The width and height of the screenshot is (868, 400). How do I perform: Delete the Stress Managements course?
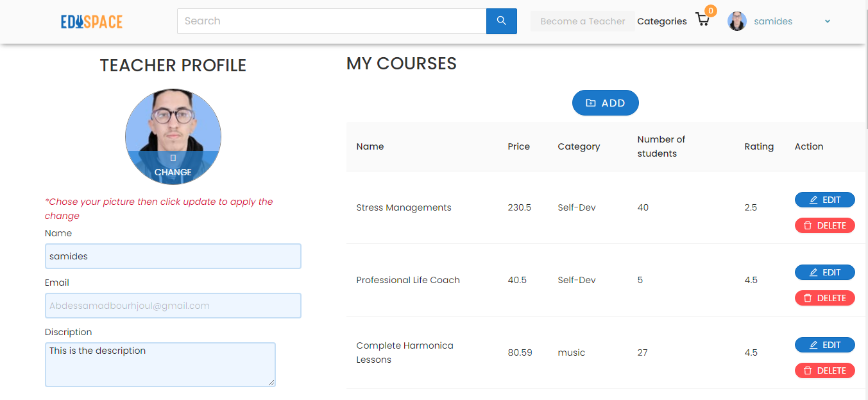(825, 225)
